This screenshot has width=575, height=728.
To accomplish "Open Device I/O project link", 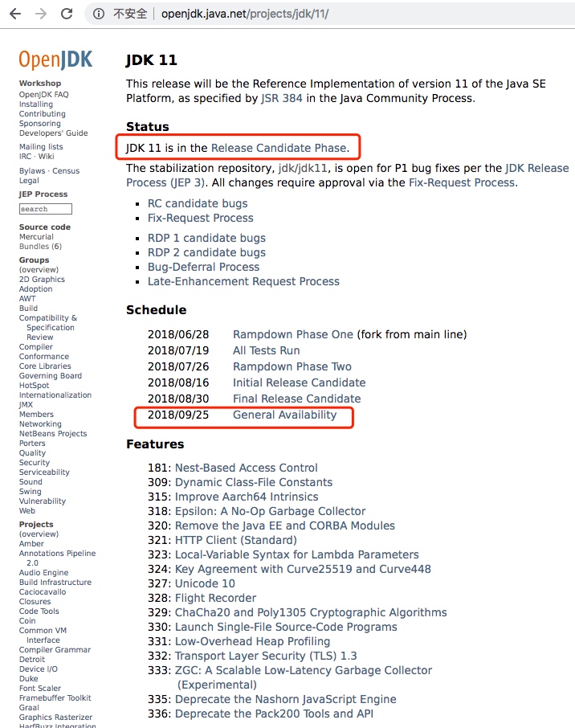I will [x=39, y=669].
